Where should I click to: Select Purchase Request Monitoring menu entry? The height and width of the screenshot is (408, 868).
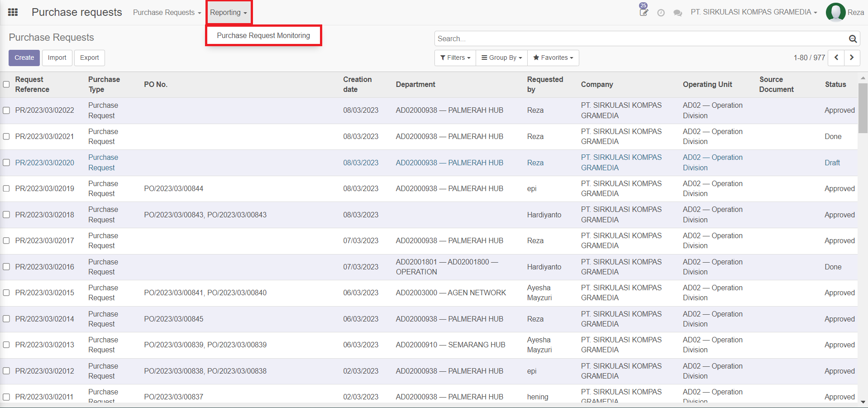coord(263,35)
